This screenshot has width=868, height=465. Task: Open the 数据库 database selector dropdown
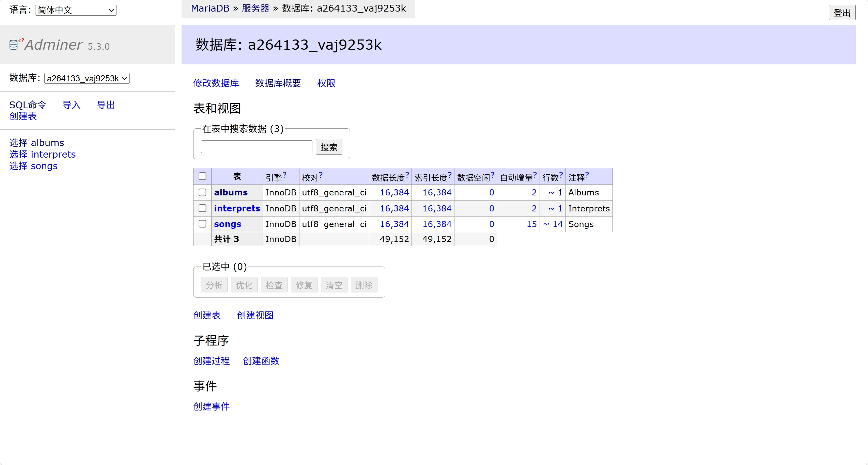coord(87,78)
